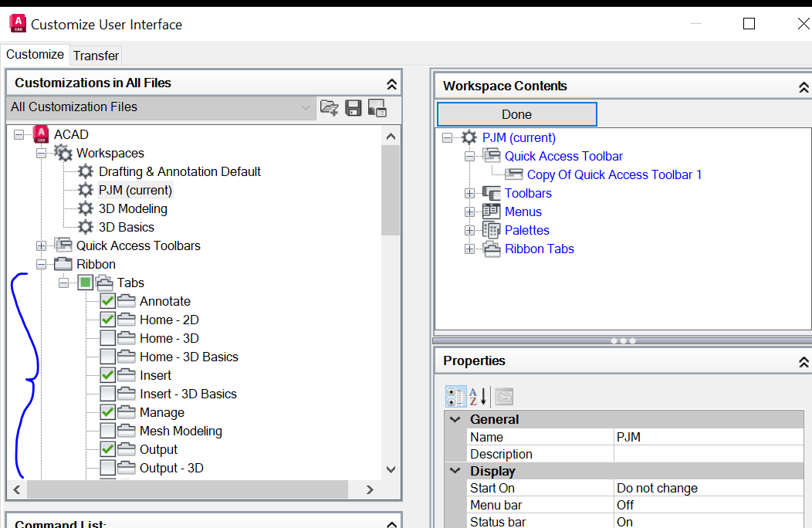Select Palettes in Workspace Contents tree
Image resolution: width=812 pixels, height=528 pixels.
pyautogui.click(x=526, y=230)
